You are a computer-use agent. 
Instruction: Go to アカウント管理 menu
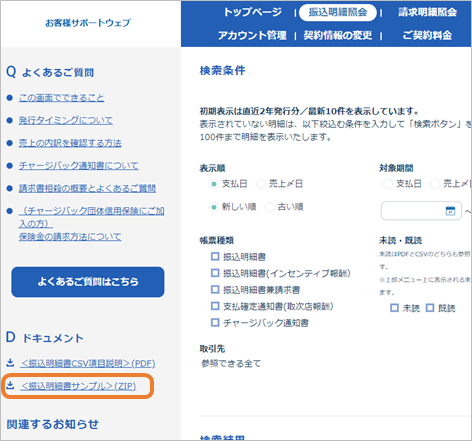252,35
